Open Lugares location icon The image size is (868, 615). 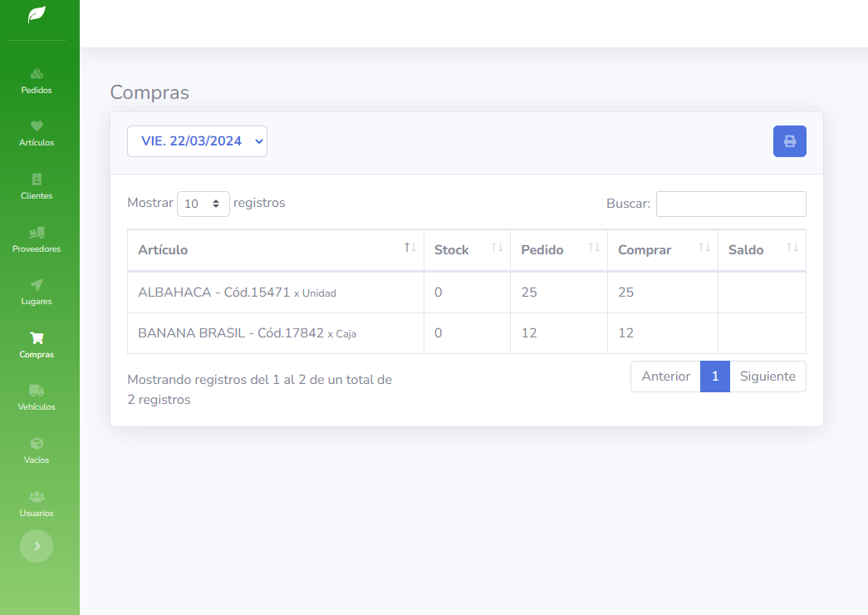[x=37, y=285]
